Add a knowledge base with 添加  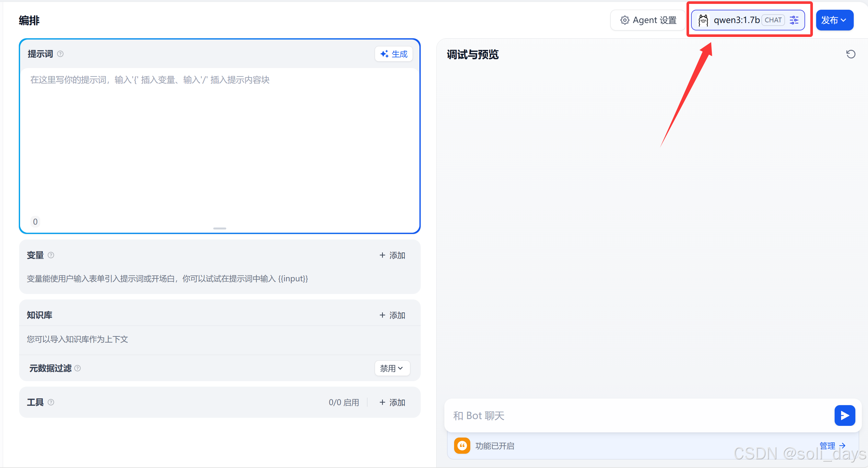(392, 315)
